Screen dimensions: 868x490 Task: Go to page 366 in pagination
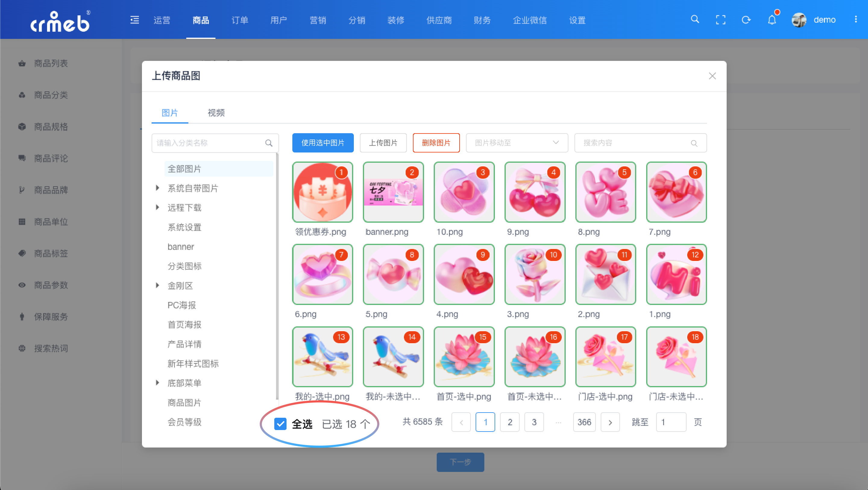coord(584,422)
